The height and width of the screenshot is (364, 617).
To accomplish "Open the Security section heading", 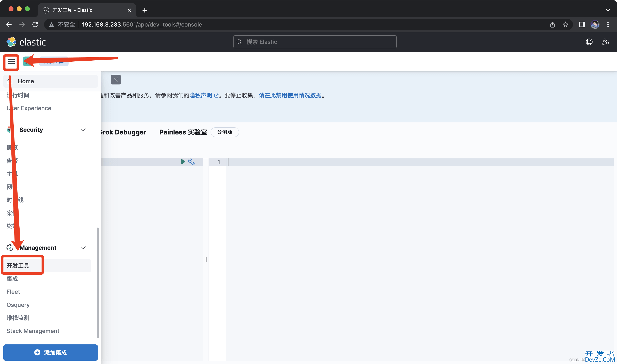I will point(31,130).
